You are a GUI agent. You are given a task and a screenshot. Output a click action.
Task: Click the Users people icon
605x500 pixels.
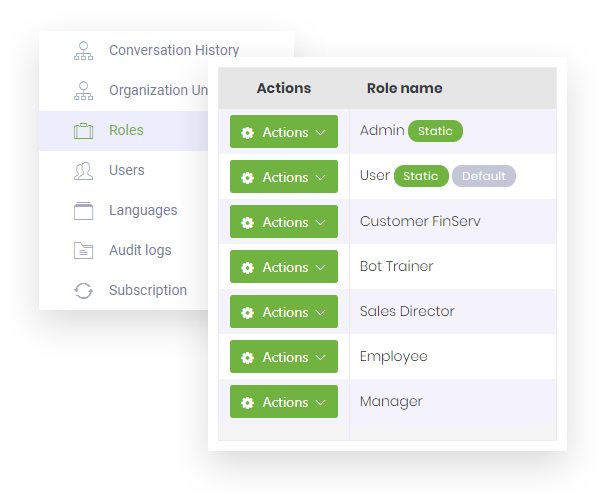(83, 171)
